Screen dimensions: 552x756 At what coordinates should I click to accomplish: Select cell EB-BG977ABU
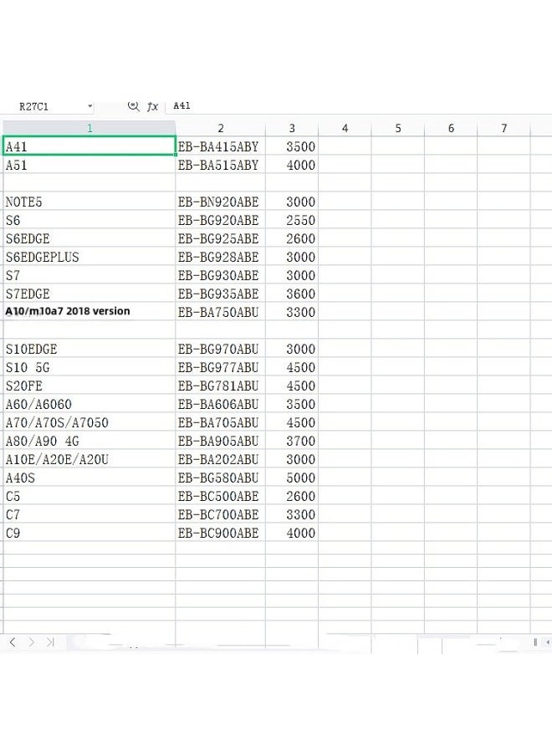pos(220,367)
